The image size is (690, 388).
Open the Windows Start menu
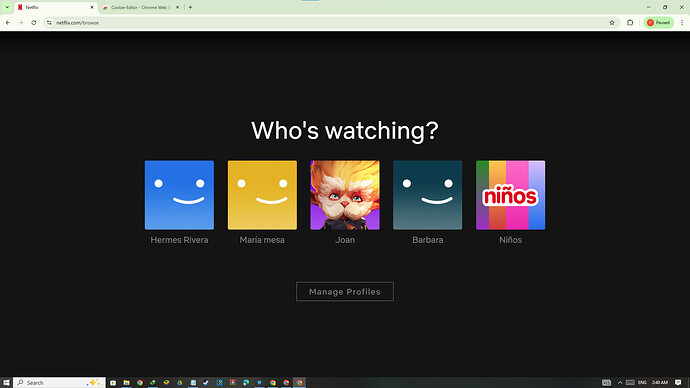(x=6, y=383)
